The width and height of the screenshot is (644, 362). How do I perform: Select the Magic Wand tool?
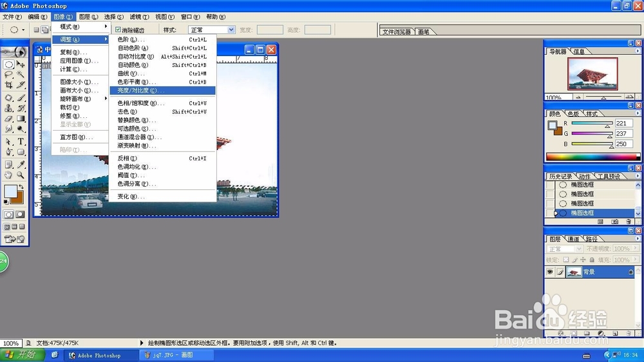[21, 75]
